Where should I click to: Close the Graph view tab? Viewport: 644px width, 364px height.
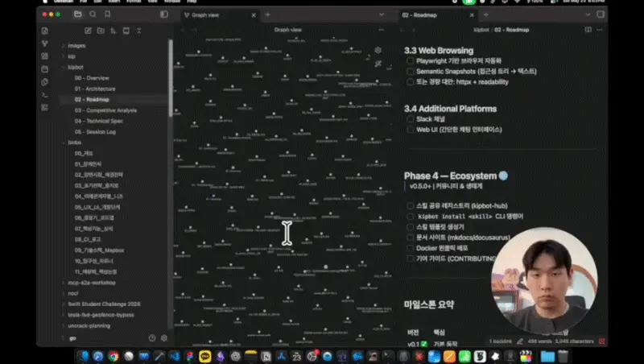(x=254, y=15)
